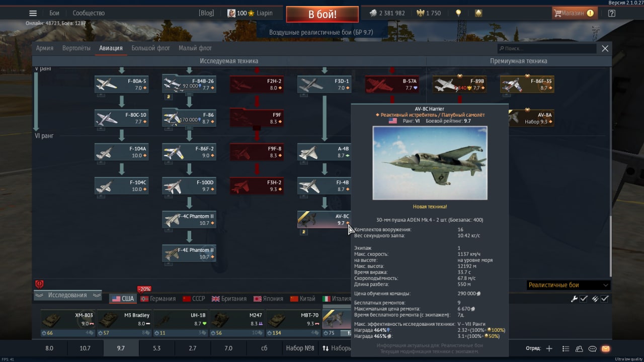Switch to the Армия tab
Screen dimensions: 644x362
pos(45,48)
